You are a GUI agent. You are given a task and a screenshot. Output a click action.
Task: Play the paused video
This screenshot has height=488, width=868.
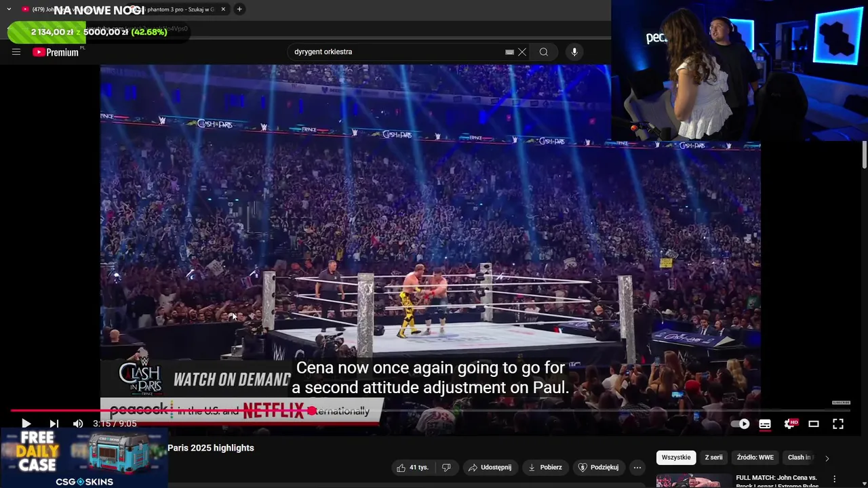[26, 424]
